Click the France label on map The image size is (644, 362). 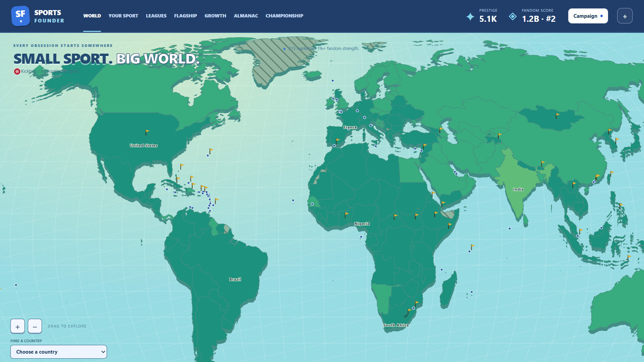click(350, 127)
